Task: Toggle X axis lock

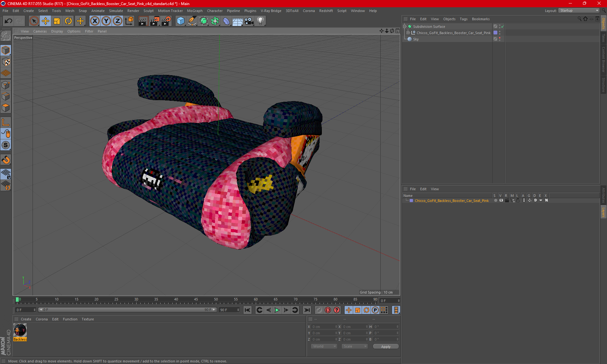Action: pyautogui.click(x=95, y=21)
